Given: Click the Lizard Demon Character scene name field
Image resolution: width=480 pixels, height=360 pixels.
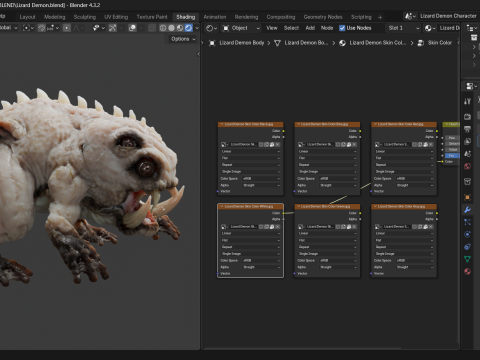Looking at the screenshot, I should pos(448,16).
